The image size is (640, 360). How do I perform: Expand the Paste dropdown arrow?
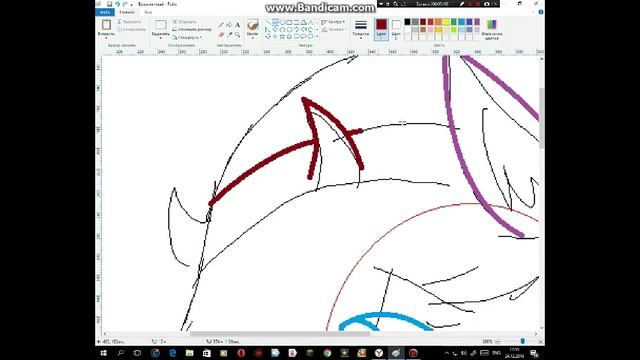click(x=106, y=38)
